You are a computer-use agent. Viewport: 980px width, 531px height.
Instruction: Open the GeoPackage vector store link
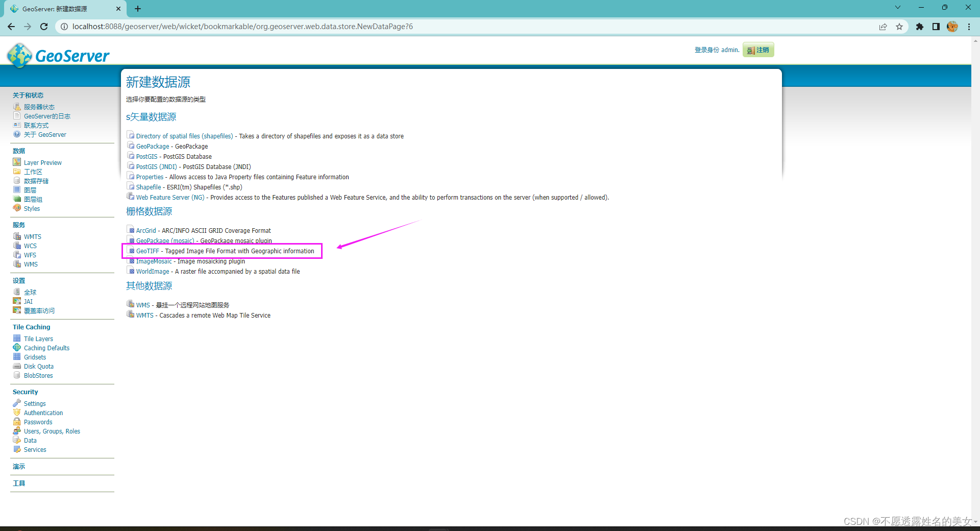point(153,147)
